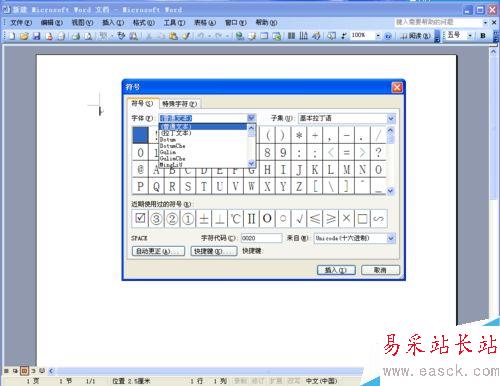
Task: Click the 阅读 Read button in toolbar
Action: point(415,36)
